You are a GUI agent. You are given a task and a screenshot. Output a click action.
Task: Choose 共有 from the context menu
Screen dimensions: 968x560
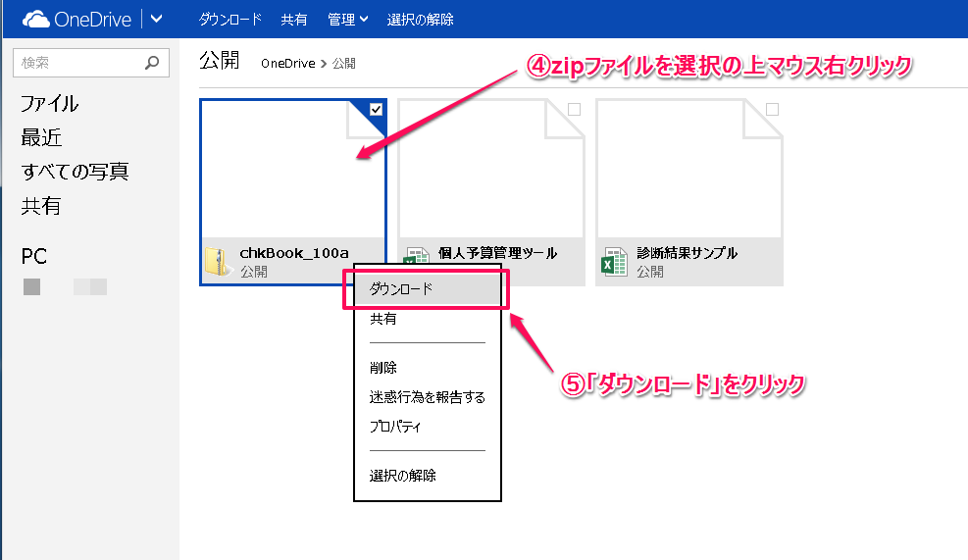coord(383,319)
